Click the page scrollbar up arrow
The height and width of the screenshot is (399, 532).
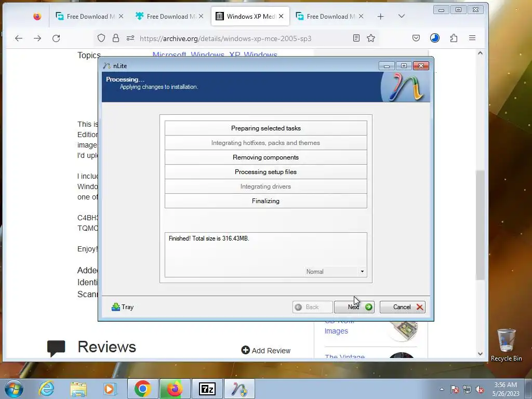480,53
